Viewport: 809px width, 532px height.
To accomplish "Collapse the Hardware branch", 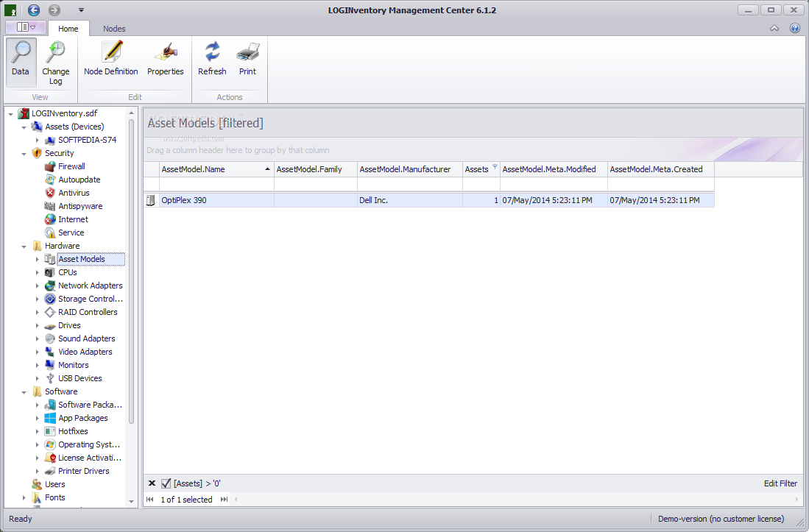I will coord(24,247).
